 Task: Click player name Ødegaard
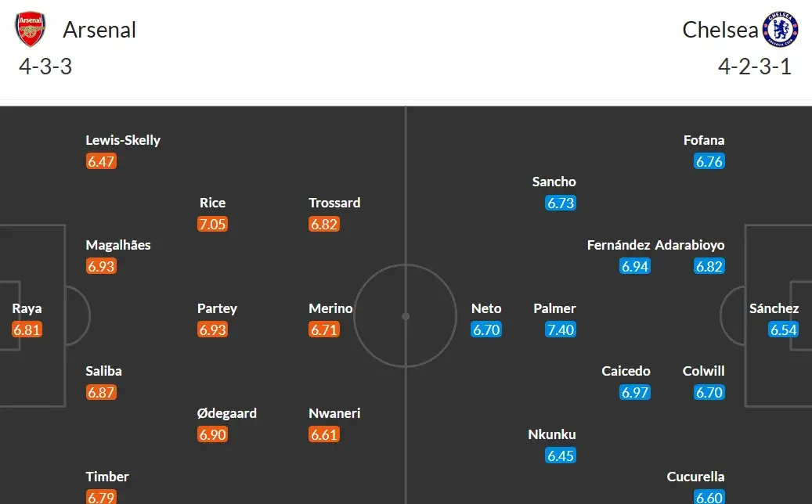tap(227, 413)
